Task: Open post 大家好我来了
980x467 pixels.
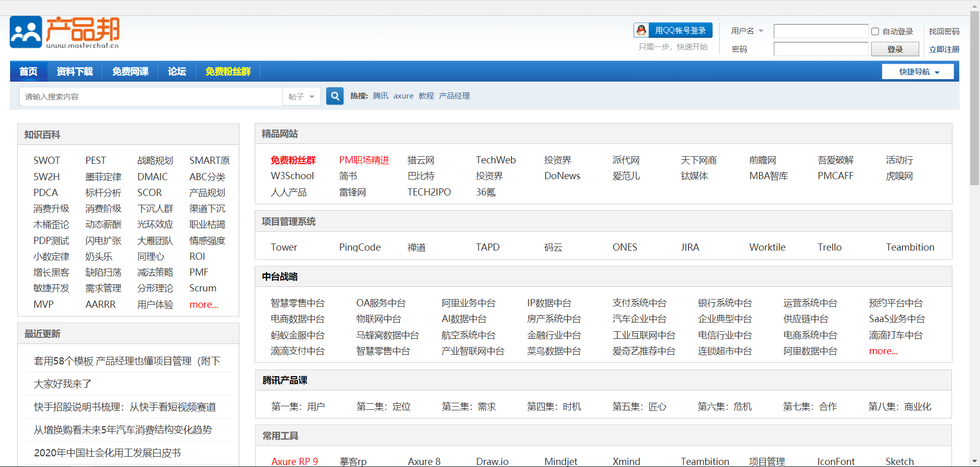Action: pyautogui.click(x=62, y=384)
